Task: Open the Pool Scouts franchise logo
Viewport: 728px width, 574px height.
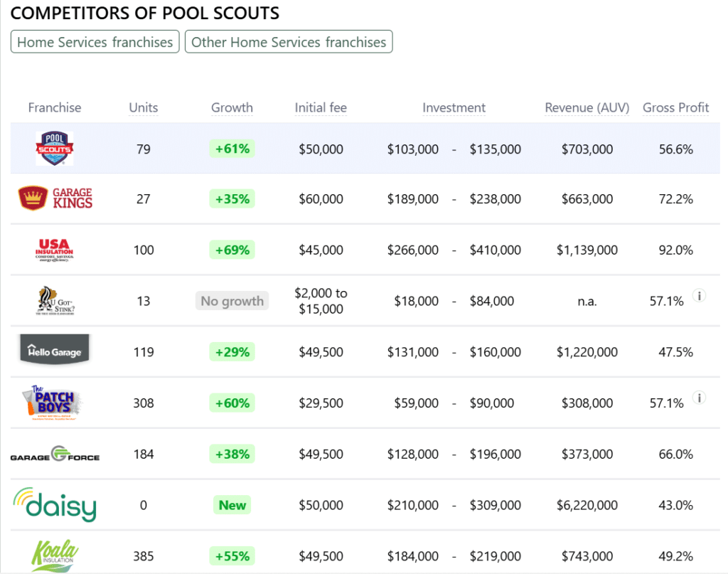Action: click(55, 149)
